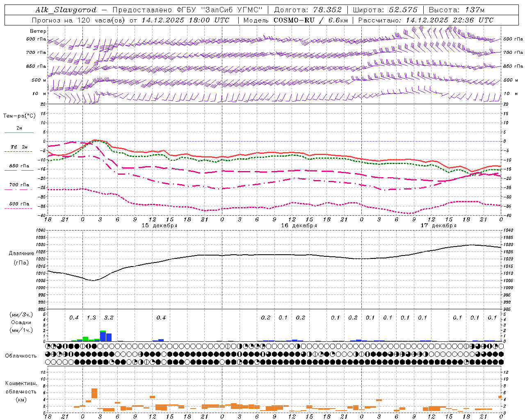Select the longitude value 78.352
This screenshot has width=525, height=420.
pos(328,10)
